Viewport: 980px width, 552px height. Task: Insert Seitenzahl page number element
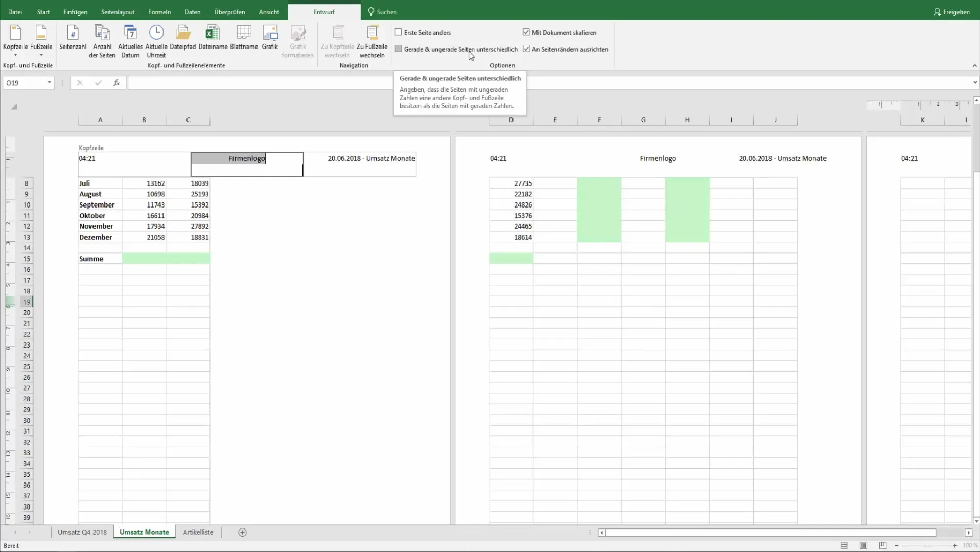coord(73,38)
